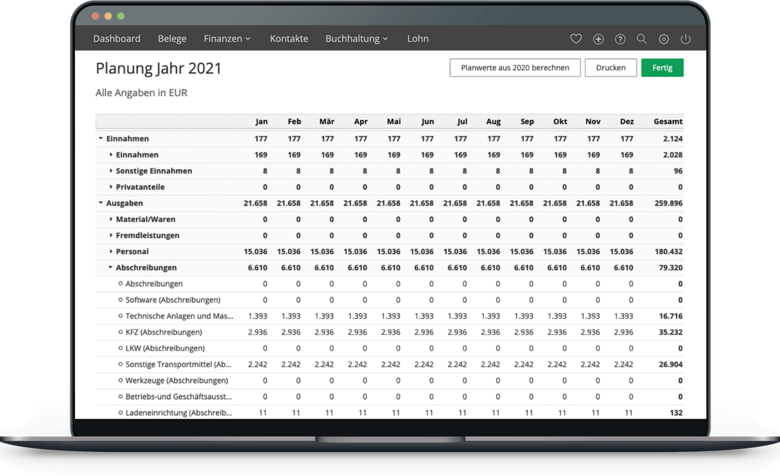The height and width of the screenshot is (476, 780).
Task: Click the plus add icon in navbar
Action: [x=598, y=39]
